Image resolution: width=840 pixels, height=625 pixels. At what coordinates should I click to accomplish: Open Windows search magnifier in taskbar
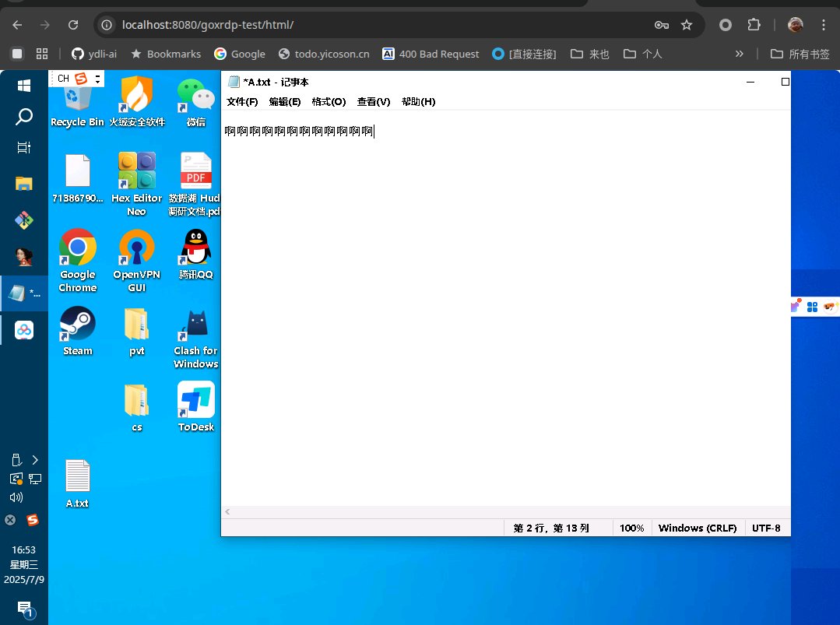click(23, 116)
